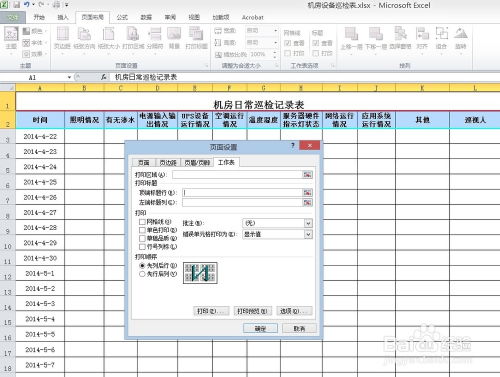Click the Columns to repeat at left field
This screenshot has width=500, height=377.
tap(242, 202)
